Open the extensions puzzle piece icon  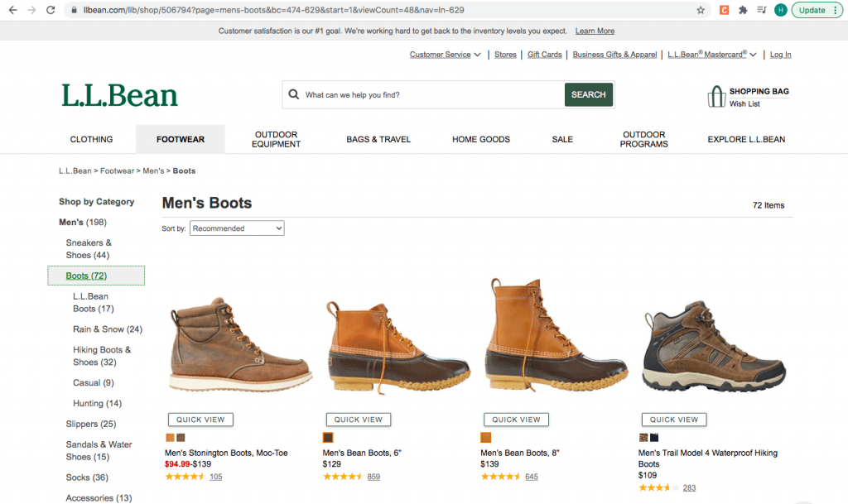tap(743, 10)
